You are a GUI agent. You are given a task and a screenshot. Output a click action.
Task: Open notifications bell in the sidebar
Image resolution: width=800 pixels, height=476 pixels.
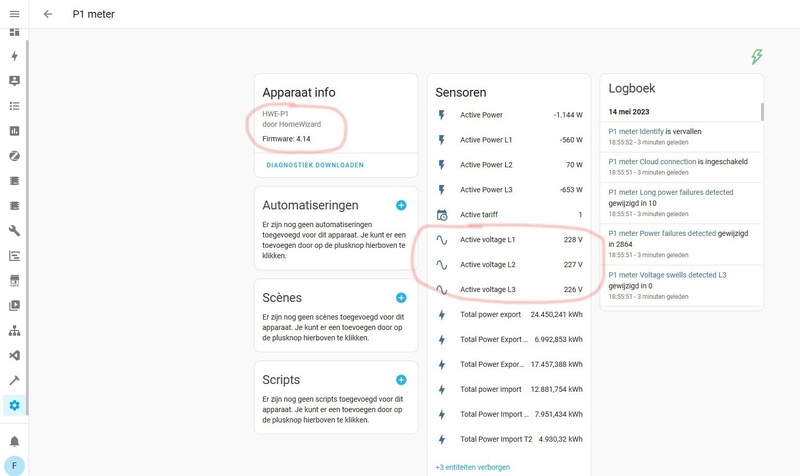[15, 441]
